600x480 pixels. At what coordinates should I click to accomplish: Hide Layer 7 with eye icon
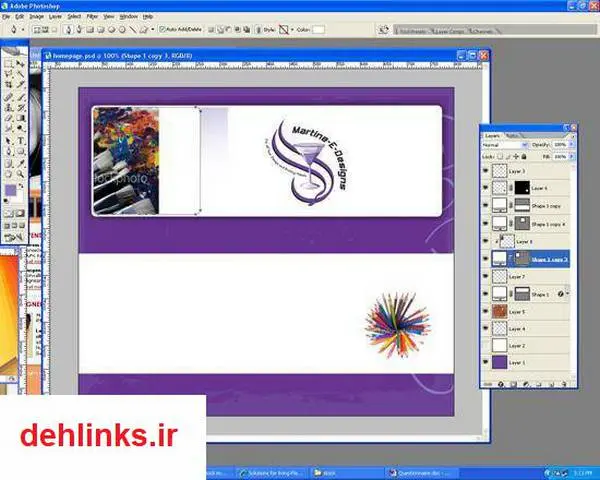pos(486,276)
